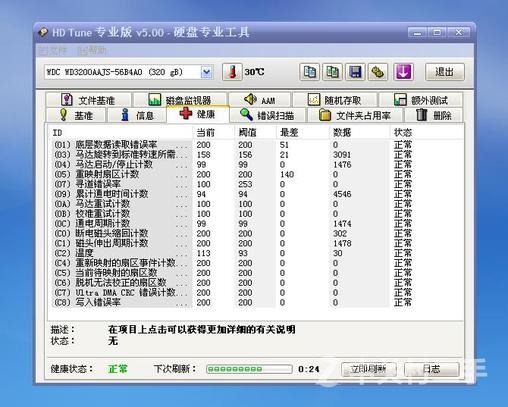Select the (C7) Ultra DMA CRC 错误计数 row

(x=256, y=292)
